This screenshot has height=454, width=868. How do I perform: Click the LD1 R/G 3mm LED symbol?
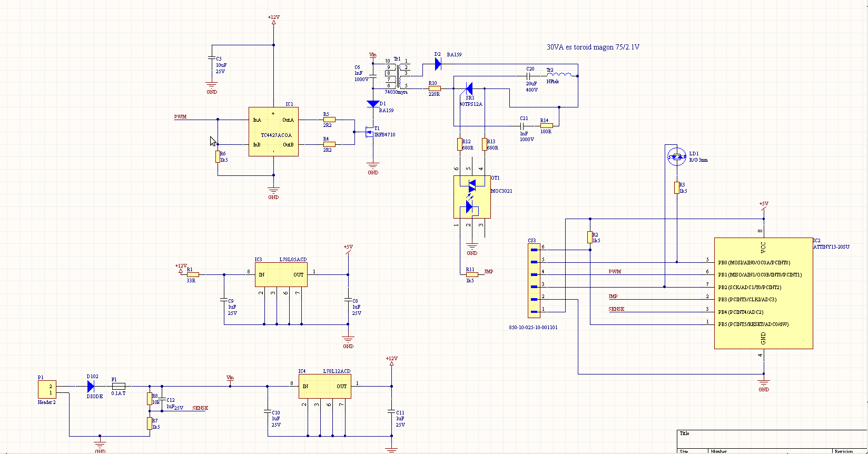[677, 156]
